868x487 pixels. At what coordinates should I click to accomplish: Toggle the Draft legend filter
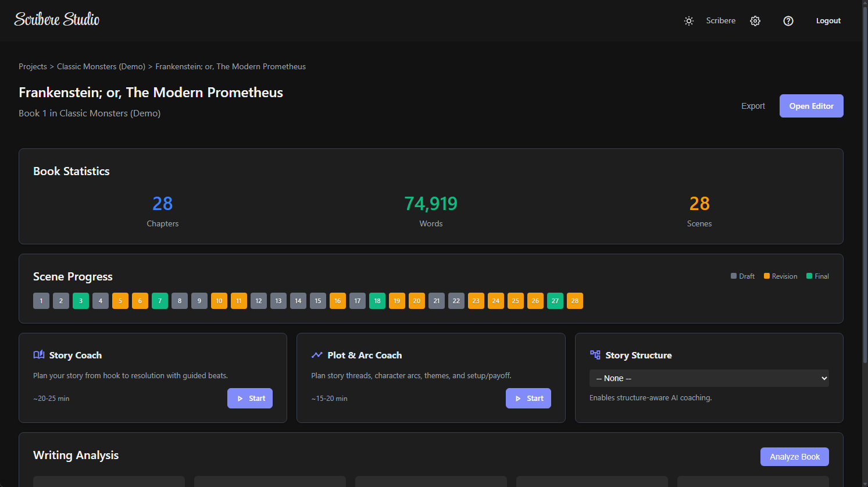pyautogui.click(x=742, y=276)
